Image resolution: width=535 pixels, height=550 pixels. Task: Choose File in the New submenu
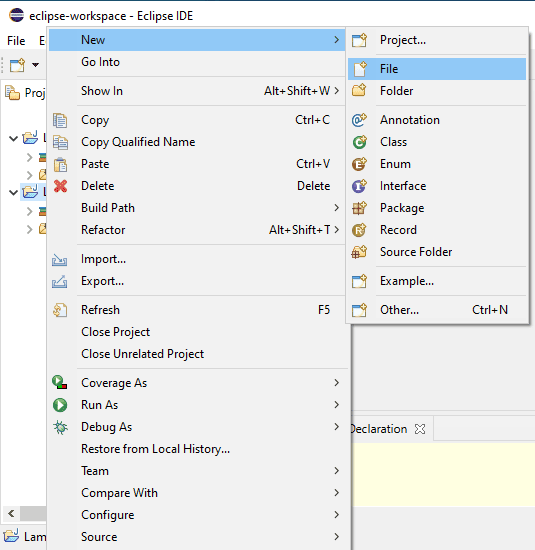coord(437,69)
